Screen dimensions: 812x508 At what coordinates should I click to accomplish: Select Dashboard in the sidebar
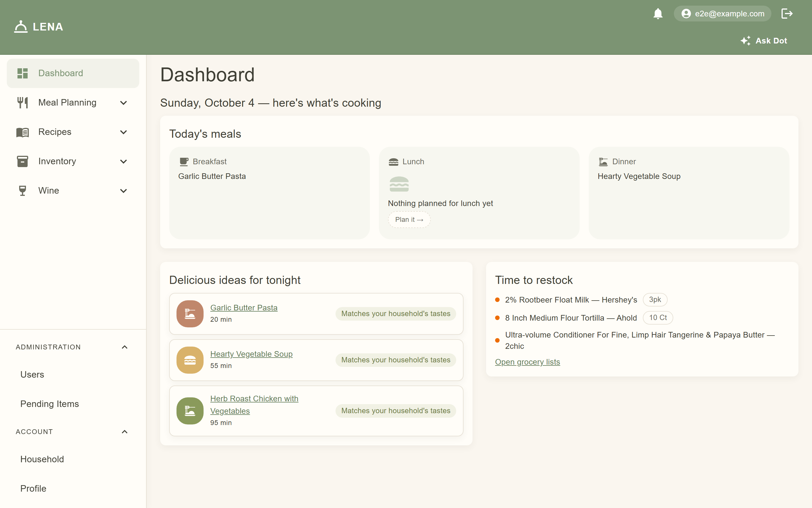(x=73, y=73)
